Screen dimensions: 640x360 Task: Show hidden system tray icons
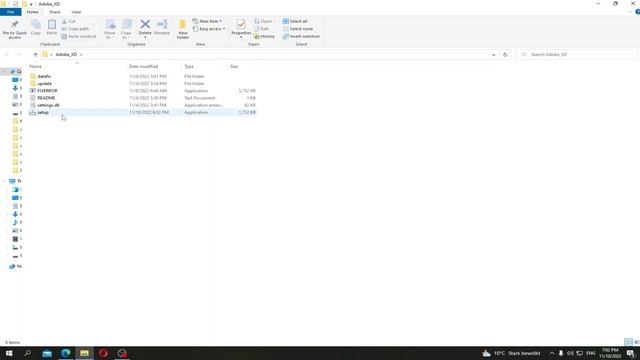click(x=551, y=353)
